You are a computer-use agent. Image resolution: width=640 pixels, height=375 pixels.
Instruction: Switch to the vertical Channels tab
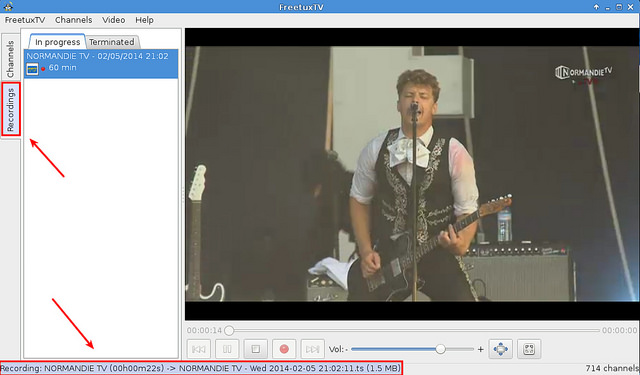pos(10,59)
